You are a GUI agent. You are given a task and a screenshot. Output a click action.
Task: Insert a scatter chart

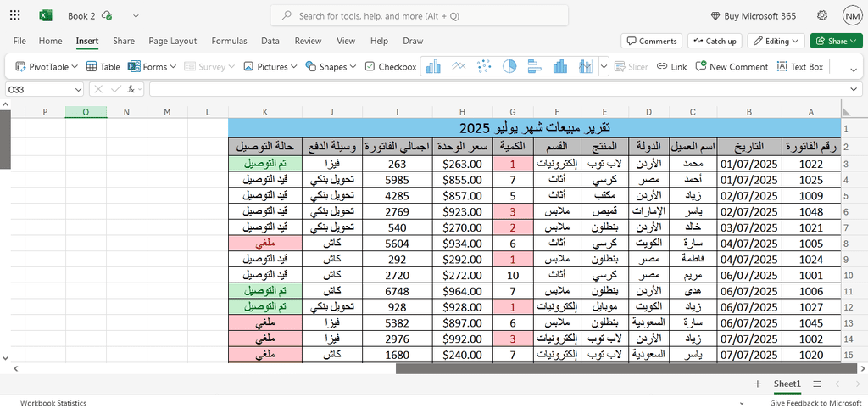click(x=484, y=66)
